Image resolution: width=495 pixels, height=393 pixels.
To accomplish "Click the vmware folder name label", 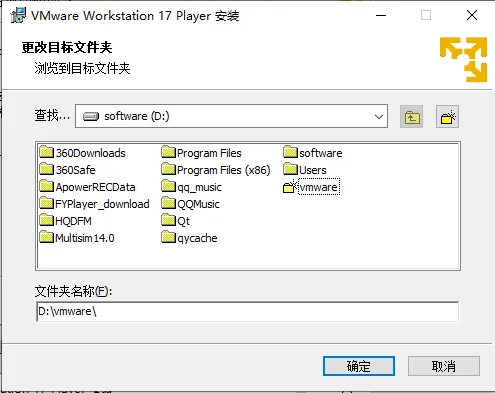I will point(319,187).
